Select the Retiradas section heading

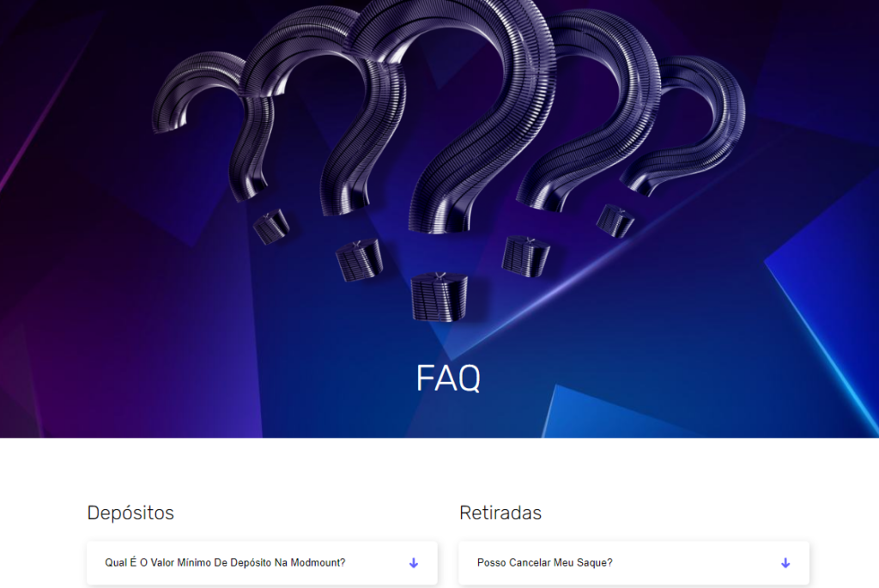(500, 512)
